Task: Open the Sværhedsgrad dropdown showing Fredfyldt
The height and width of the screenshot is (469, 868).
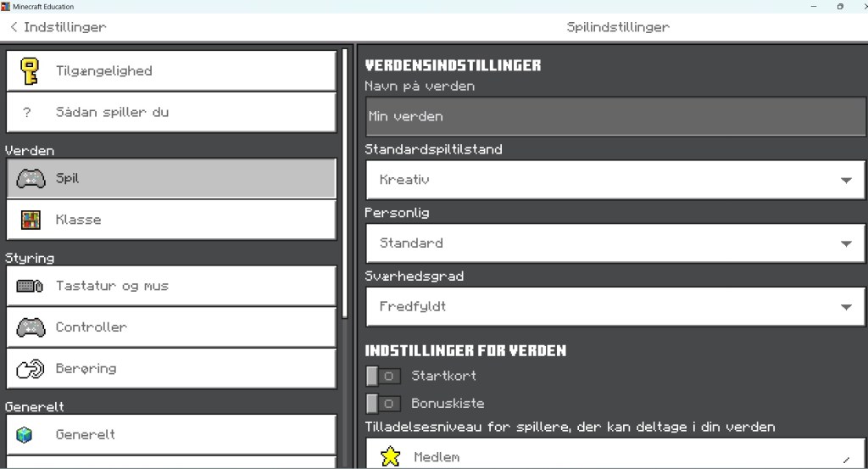Action: coord(615,307)
